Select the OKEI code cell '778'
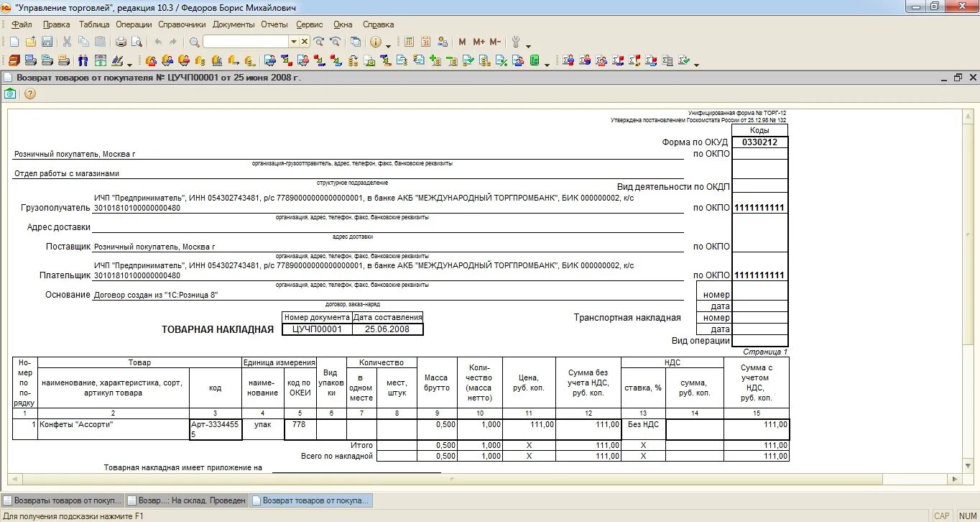Image resolution: width=980 pixels, height=522 pixels. (300, 429)
